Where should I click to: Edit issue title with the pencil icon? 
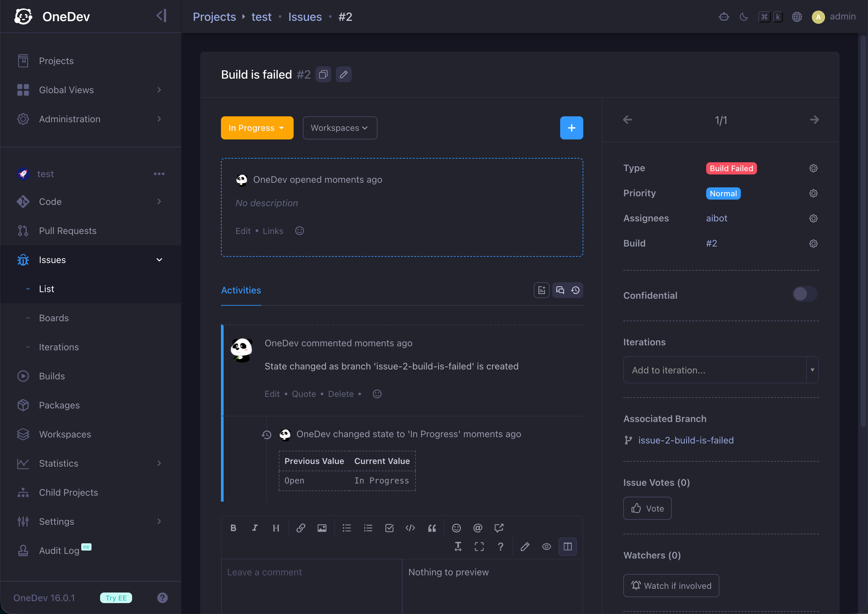344,75
